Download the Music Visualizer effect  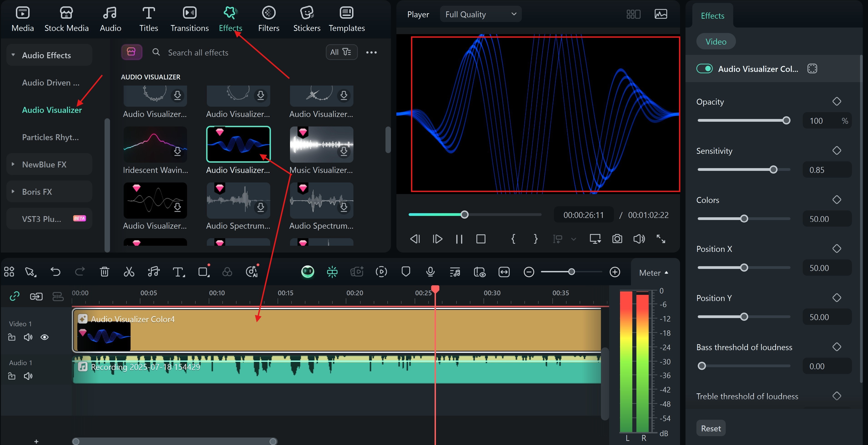[x=344, y=151]
